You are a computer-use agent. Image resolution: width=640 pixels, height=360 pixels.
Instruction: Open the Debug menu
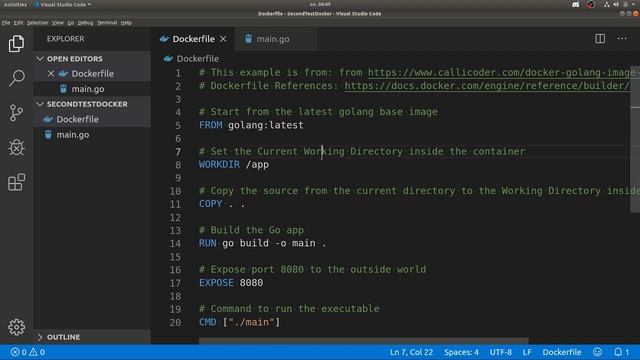(85, 23)
